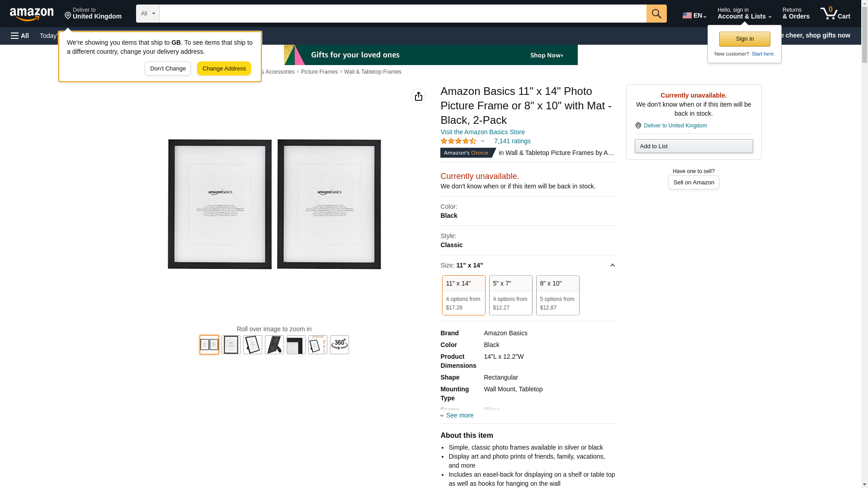Click the search input field

tap(403, 14)
